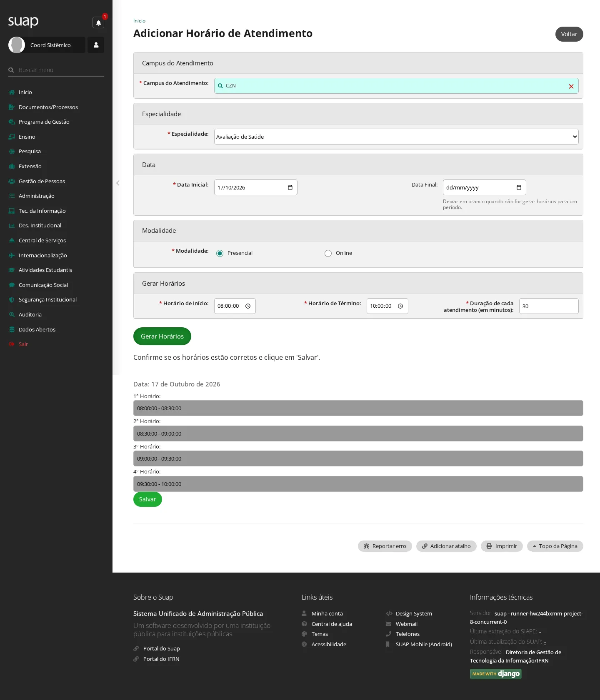The image size is (600, 700).
Task: Click the Topo da Página button
Action: click(x=555, y=546)
